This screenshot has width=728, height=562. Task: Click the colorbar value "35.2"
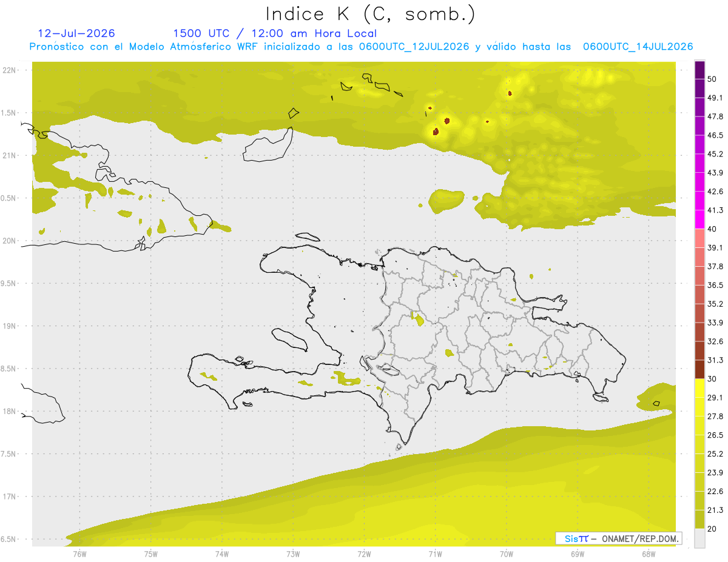point(715,304)
